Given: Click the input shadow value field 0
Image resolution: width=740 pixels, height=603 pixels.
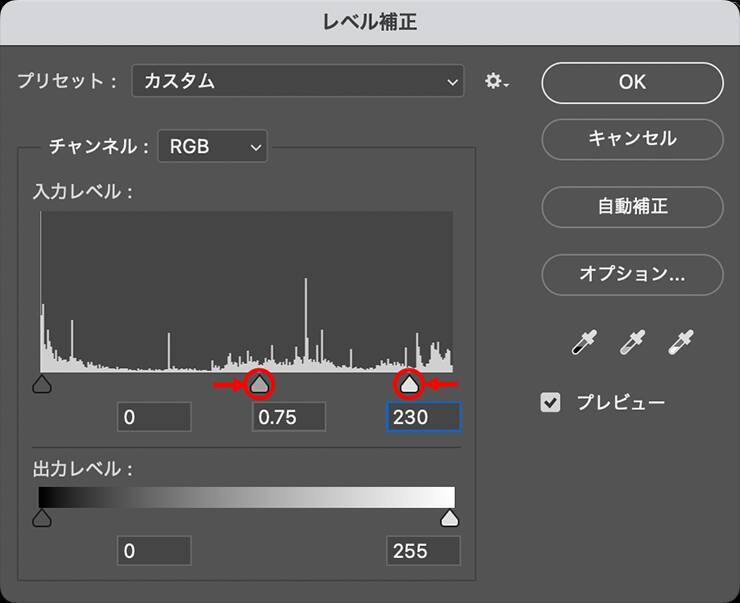Looking at the screenshot, I should tap(154, 417).
